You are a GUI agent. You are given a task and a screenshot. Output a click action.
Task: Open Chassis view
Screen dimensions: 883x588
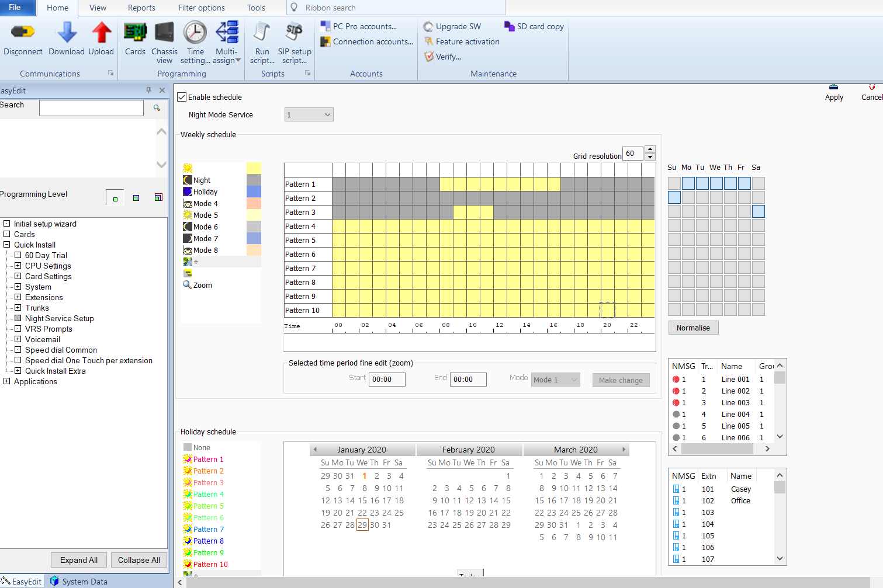164,32
